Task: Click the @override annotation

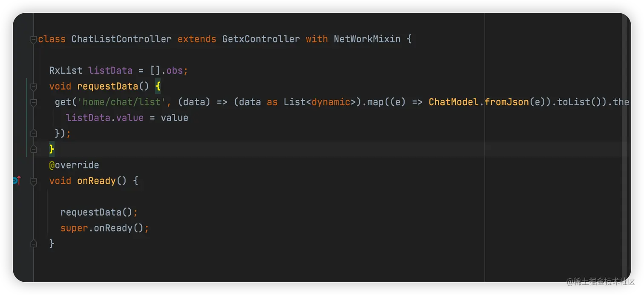Action: point(74,165)
